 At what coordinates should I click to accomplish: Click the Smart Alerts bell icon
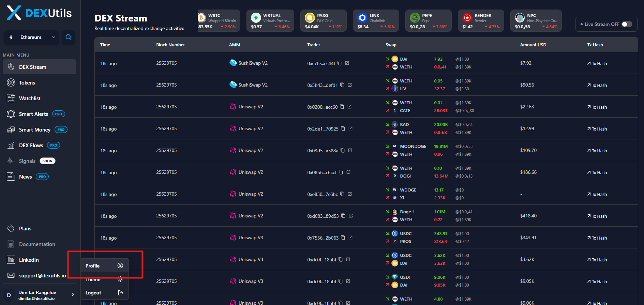pyautogui.click(x=11, y=114)
